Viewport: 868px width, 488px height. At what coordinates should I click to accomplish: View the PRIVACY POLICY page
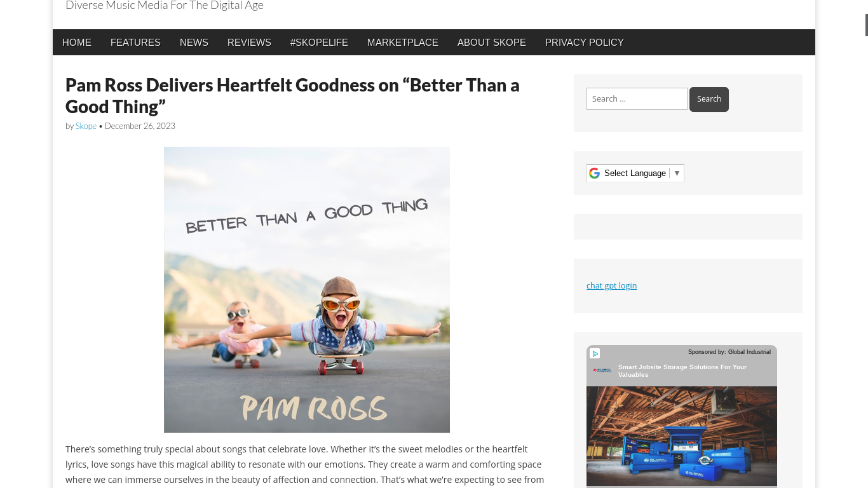tap(585, 43)
